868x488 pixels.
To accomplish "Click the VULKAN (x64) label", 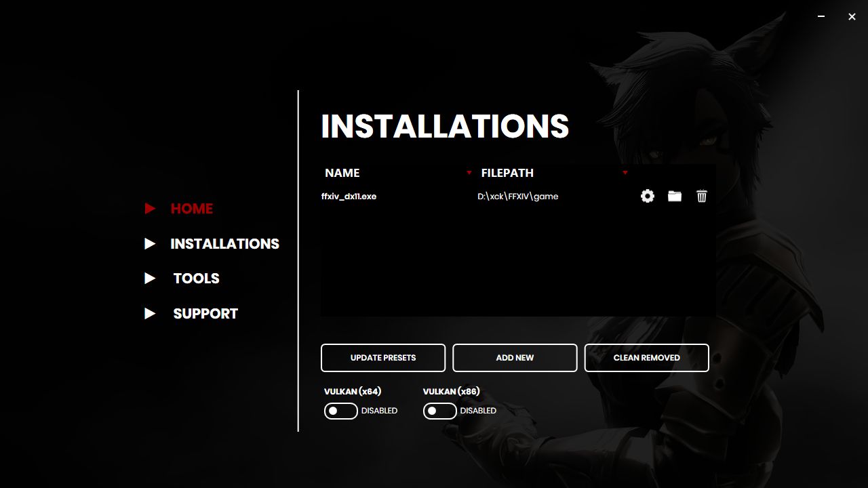I will point(353,391).
